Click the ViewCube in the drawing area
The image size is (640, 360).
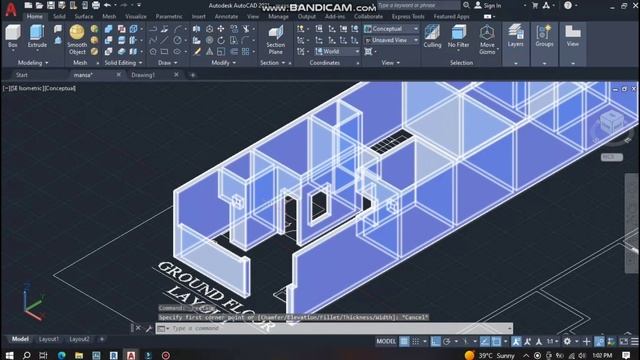tap(611, 122)
